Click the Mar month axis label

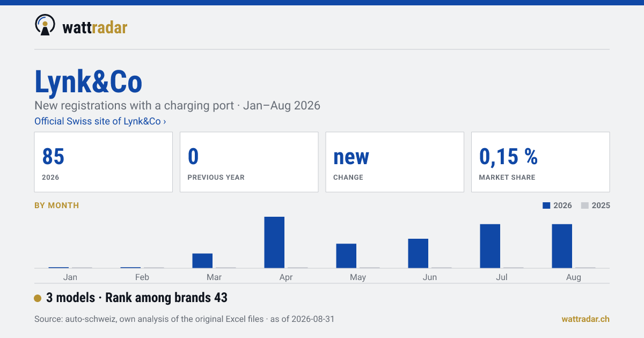(x=214, y=277)
